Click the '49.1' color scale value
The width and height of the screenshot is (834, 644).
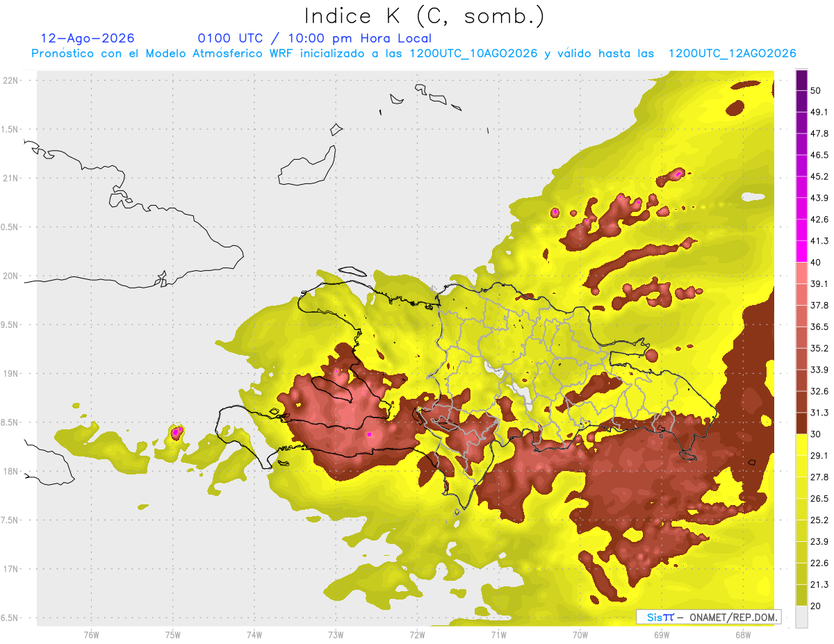point(819,112)
